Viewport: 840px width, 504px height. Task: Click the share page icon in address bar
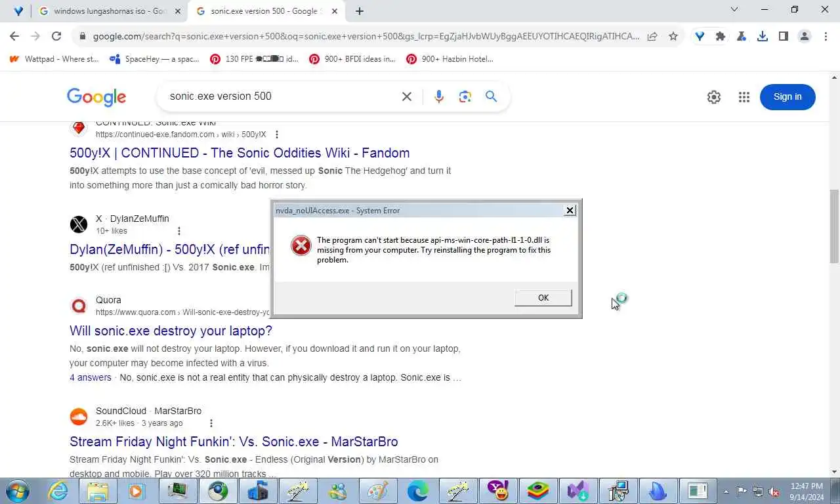click(652, 37)
